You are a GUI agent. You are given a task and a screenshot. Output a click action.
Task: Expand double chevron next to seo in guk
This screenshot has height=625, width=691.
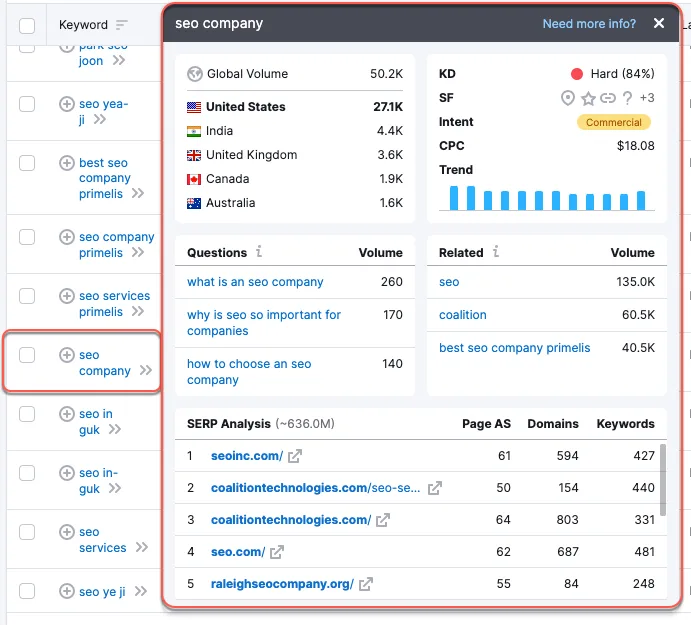115,430
